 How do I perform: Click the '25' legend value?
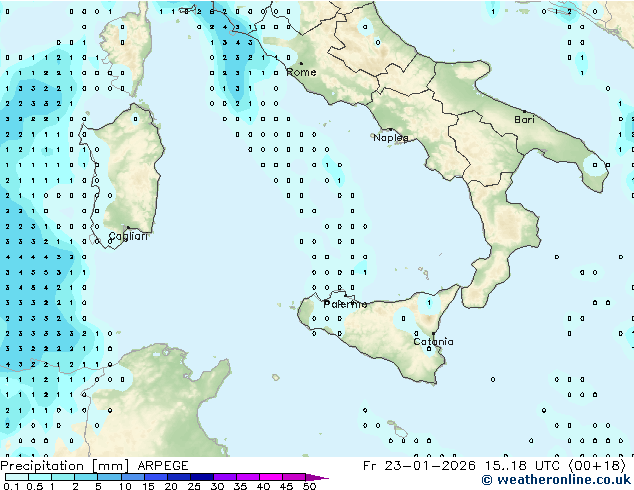pyautogui.click(x=194, y=486)
